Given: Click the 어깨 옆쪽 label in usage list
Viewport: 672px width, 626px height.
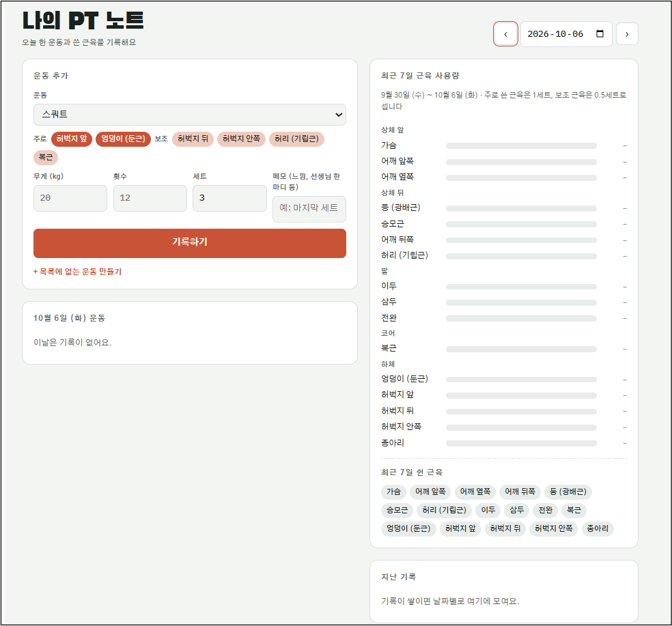Looking at the screenshot, I should click(x=397, y=177).
